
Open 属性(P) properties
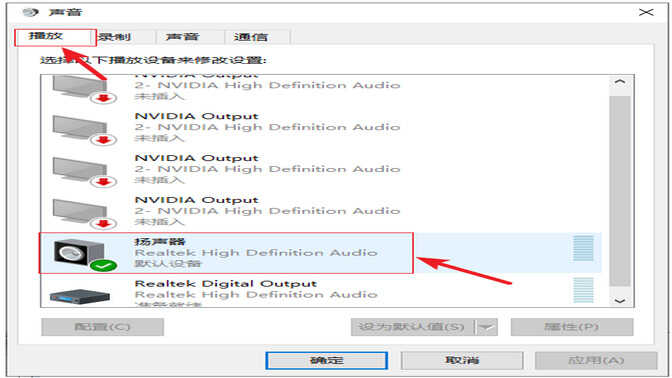pyautogui.click(x=572, y=327)
